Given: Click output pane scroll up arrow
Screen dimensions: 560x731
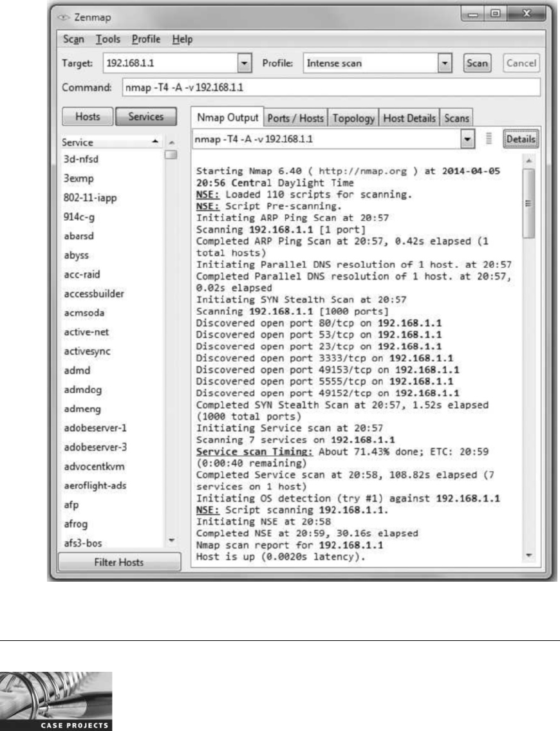Looking at the screenshot, I should (x=528, y=161).
